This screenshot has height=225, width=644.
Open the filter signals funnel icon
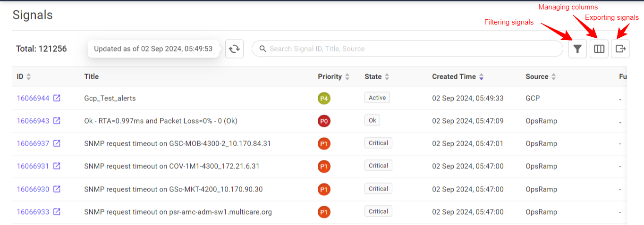[577, 49]
